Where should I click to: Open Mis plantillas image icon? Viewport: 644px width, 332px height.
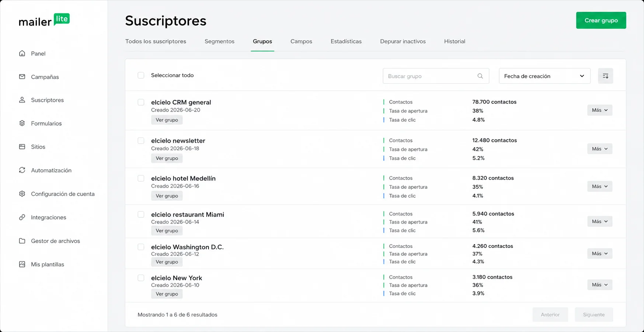pos(22,264)
